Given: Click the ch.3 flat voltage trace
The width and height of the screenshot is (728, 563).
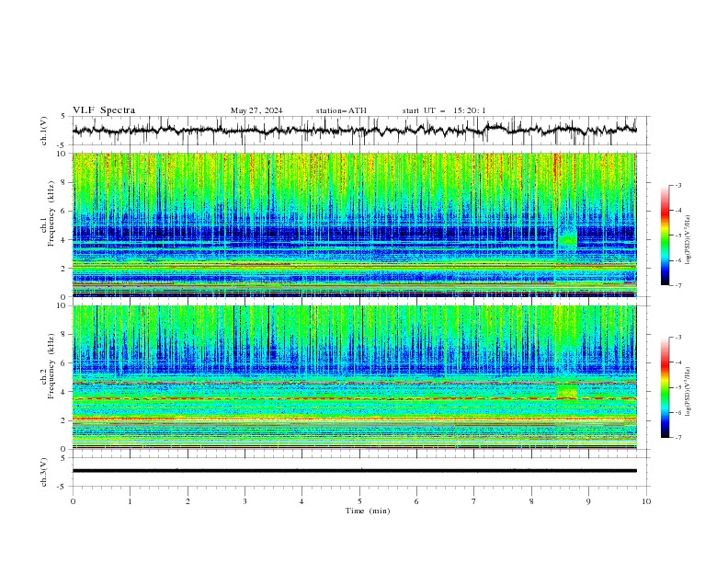Looking at the screenshot, I should click(354, 471).
